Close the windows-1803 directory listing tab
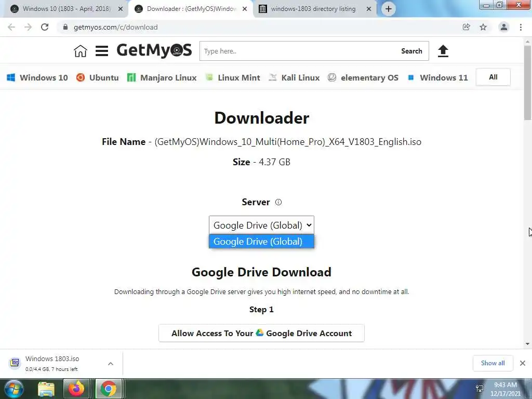 click(369, 9)
